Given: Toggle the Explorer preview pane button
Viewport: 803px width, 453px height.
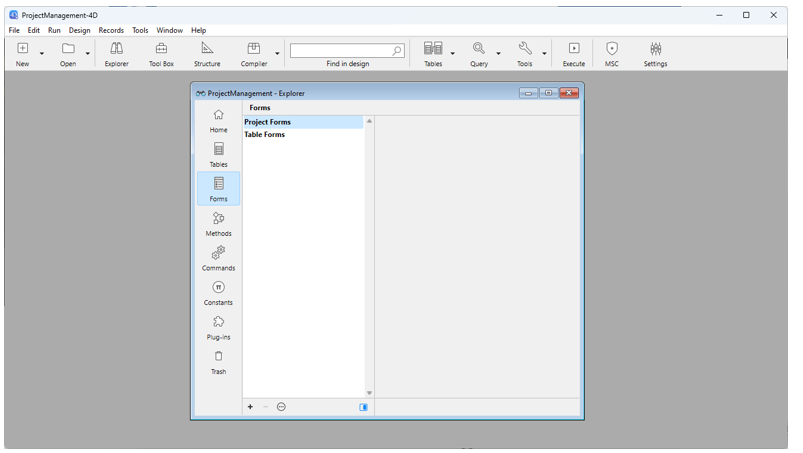Looking at the screenshot, I should click(363, 407).
